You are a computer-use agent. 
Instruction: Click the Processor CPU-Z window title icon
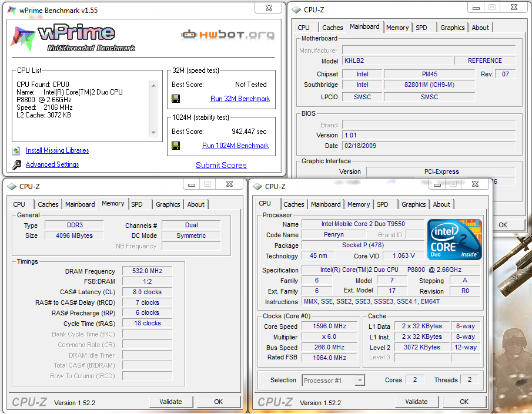(x=257, y=187)
